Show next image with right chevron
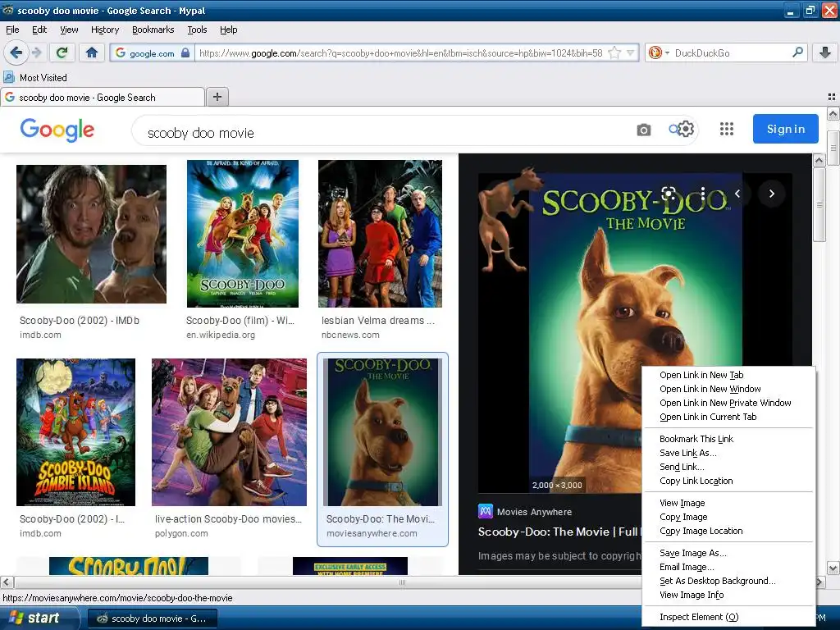Viewport: 840px width, 630px height. [771, 194]
